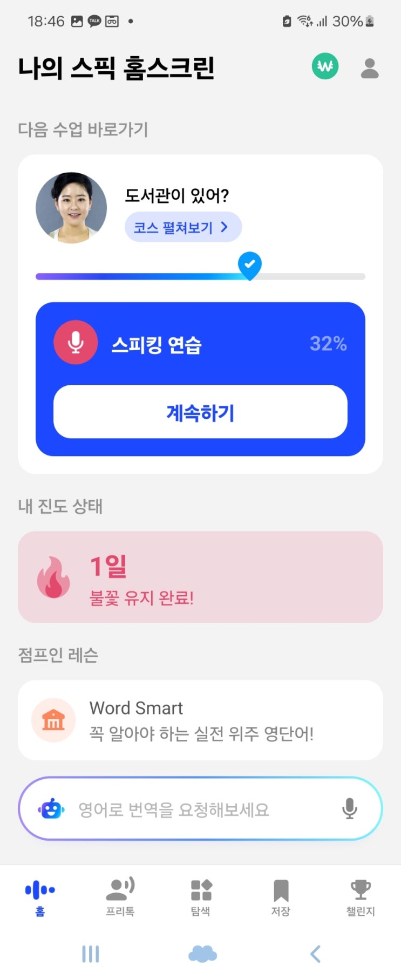The image size is (401, 980).
Task: Open Android recent apps button
Action: 90,954
